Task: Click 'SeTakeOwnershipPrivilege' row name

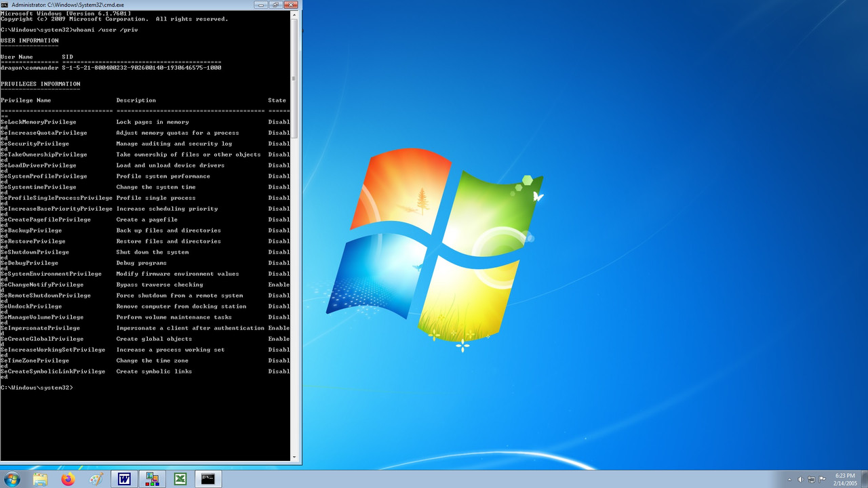Action: click(43, 155)
